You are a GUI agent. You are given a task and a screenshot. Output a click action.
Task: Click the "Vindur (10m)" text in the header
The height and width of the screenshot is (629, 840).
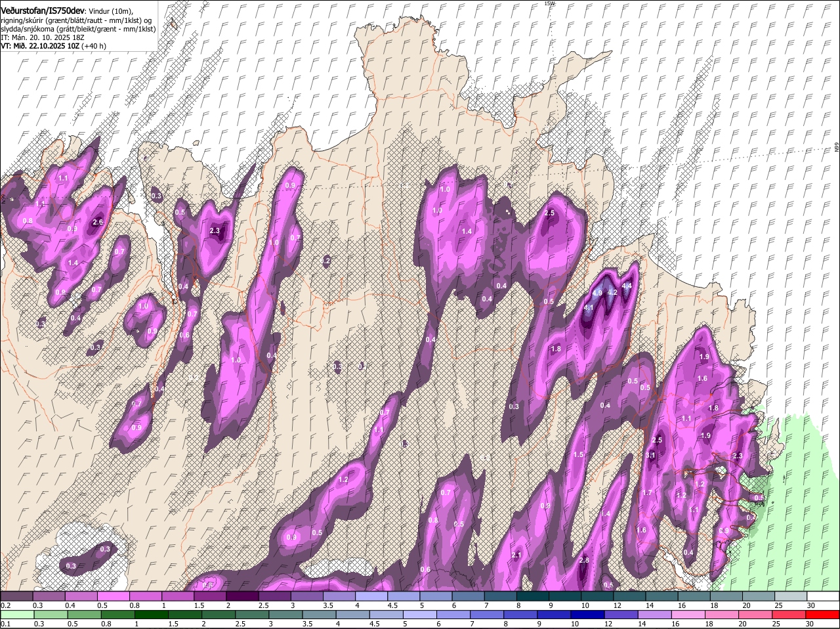tap(110, 11)
